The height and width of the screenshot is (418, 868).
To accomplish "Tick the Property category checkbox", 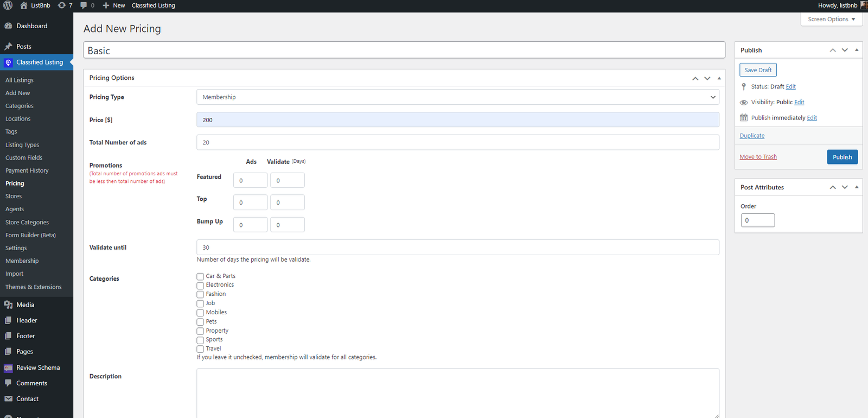I will (x=200, y=331).
